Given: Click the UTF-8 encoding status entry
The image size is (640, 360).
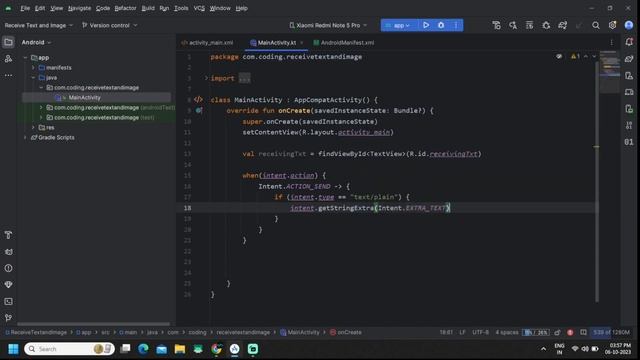Looking at the screenshot, I should pos(480,332).
